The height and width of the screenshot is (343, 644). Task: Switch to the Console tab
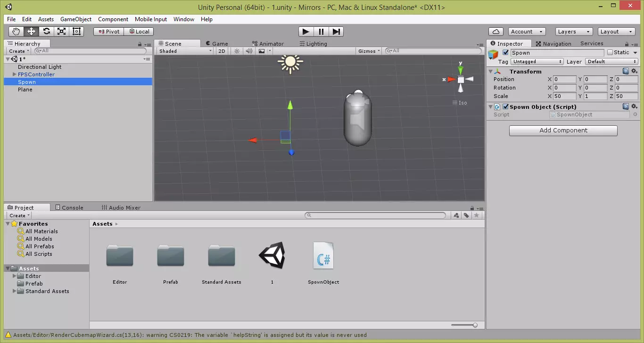coord(69,208)
